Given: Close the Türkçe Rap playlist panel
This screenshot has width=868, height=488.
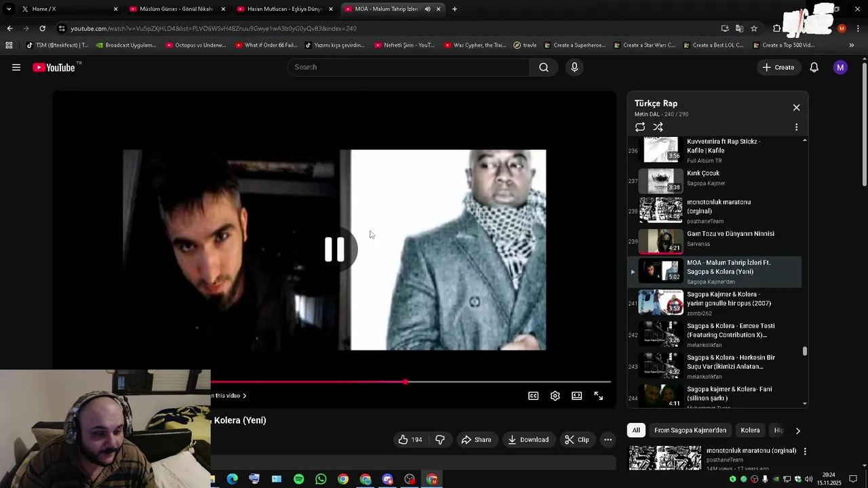Looking at the screenshot, I should click(797, 108).
